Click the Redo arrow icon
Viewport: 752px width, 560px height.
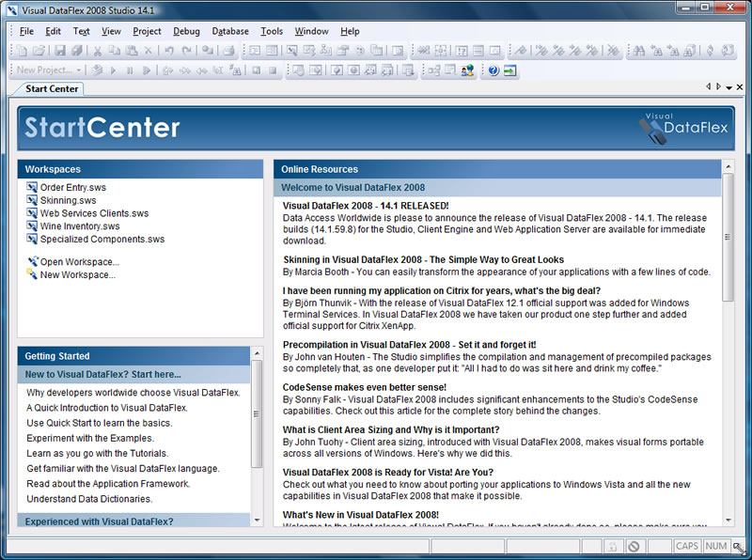tap(186, 51)
